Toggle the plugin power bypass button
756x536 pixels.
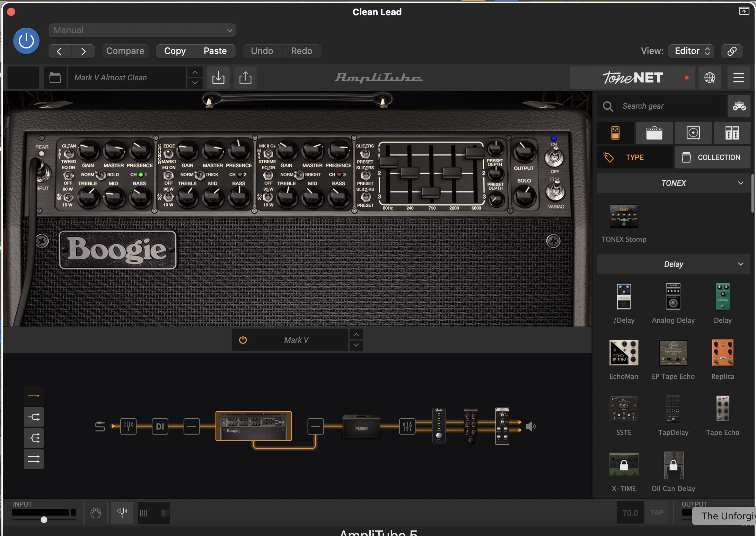pos(26,41)
